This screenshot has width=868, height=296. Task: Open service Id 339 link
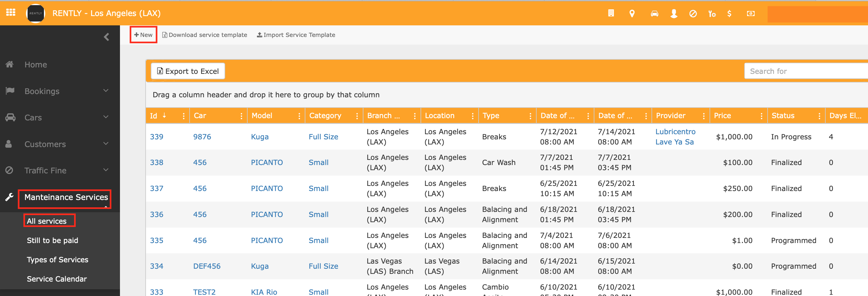pos(157,136)
